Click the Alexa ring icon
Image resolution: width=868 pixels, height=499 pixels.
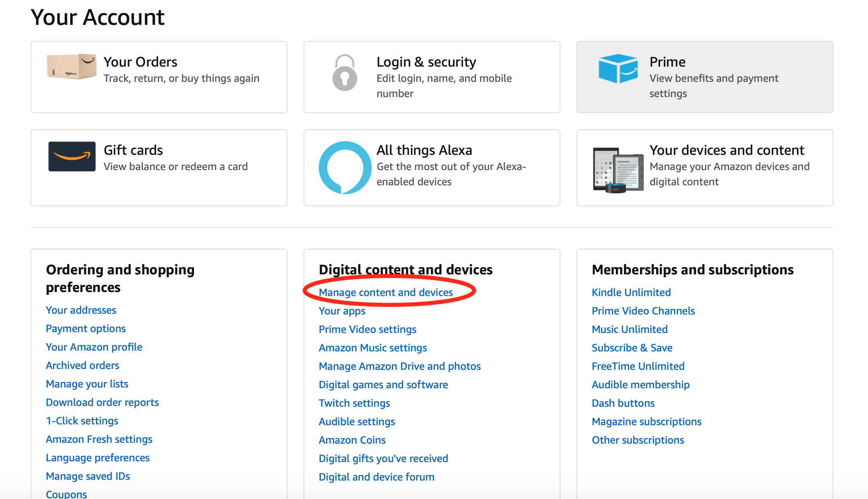click(345, 167)
